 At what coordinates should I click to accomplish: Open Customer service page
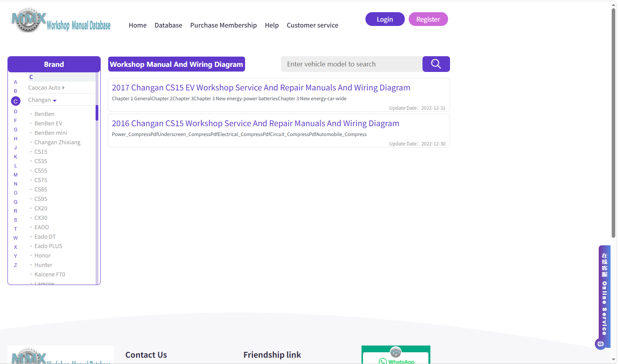coord(312,25)
